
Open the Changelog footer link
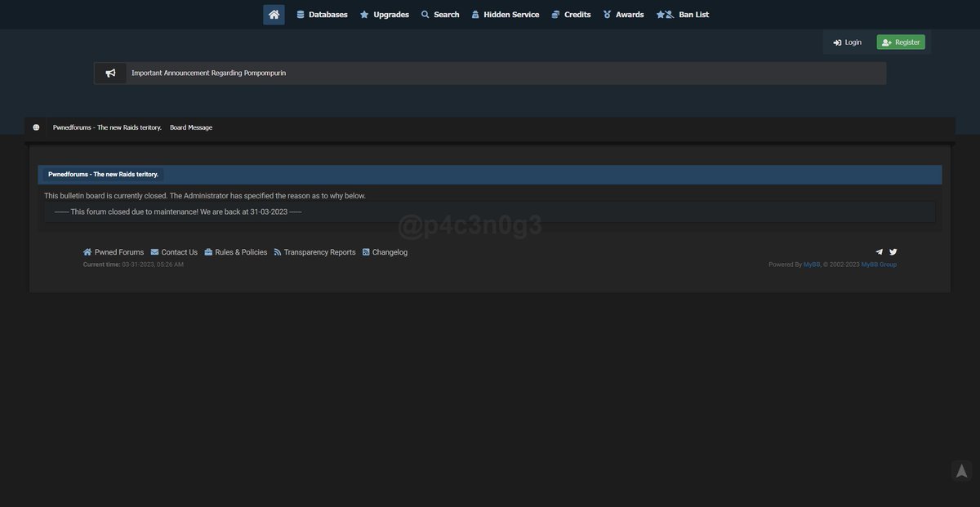point(385,252)
